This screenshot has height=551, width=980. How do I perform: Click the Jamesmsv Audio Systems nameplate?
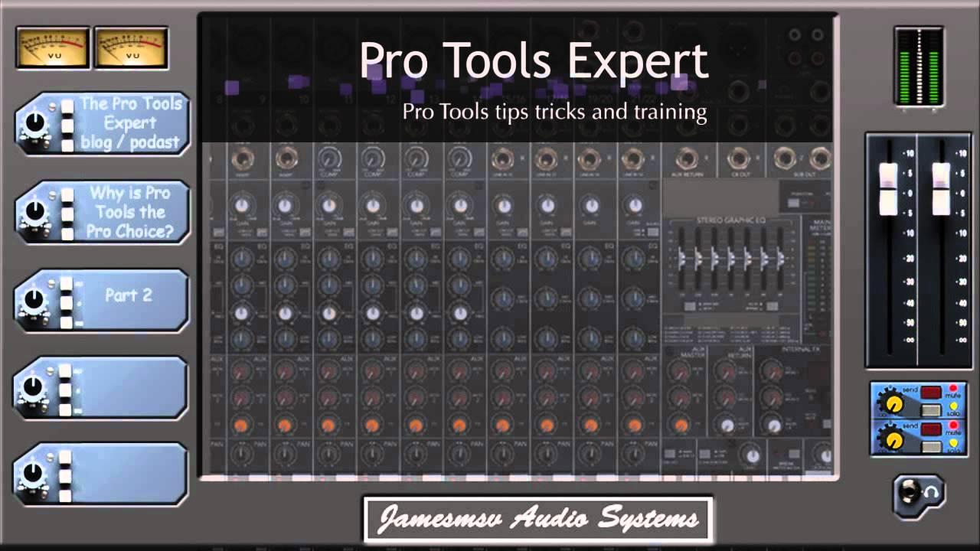(538, 520)
